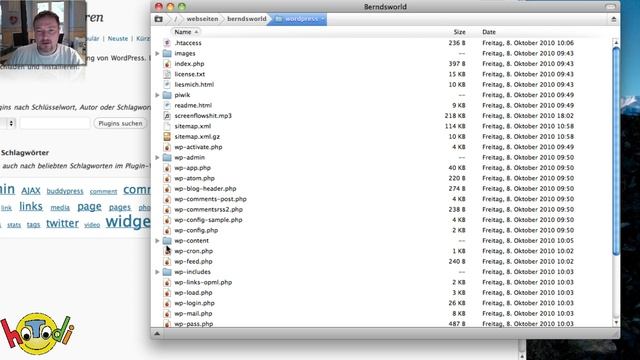The image size is (640, 360).
Task: Click the scrollbar up arrow in file list
Action: pyautogui.click(x=616, y=42)
